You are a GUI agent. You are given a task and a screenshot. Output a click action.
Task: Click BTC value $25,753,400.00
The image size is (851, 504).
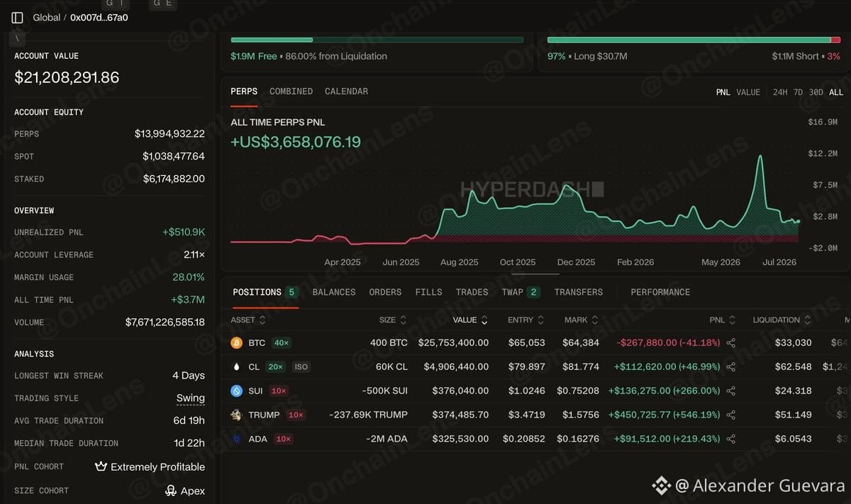[453, 343]
